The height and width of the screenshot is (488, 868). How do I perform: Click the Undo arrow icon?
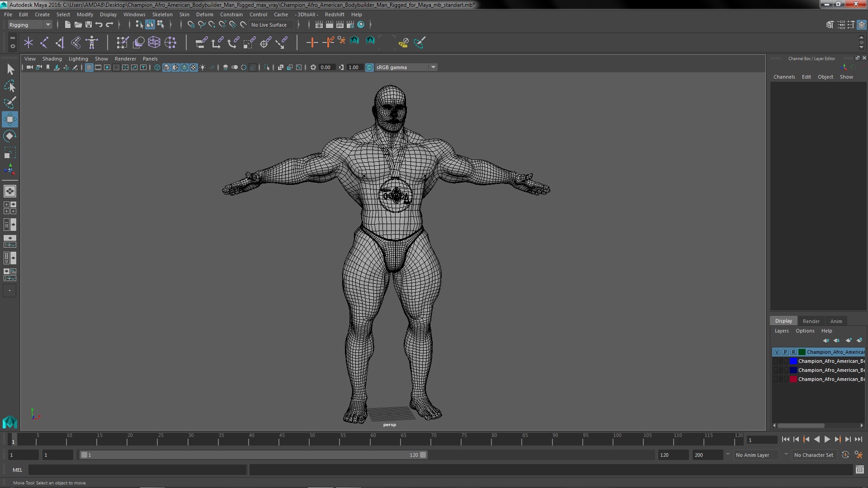click(x=99, y=25)
